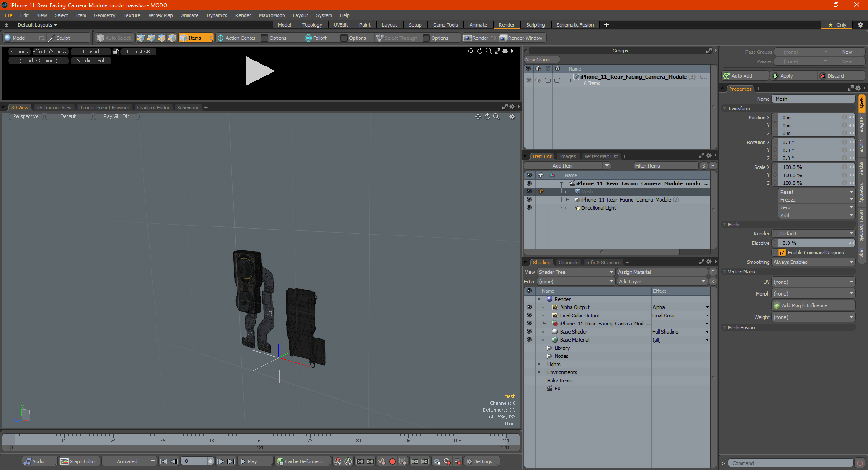The width and height of the screenshot is (868, 470).
Task: Open the Geometry menu
Action: pyautogui.click(x=104, y=15)
